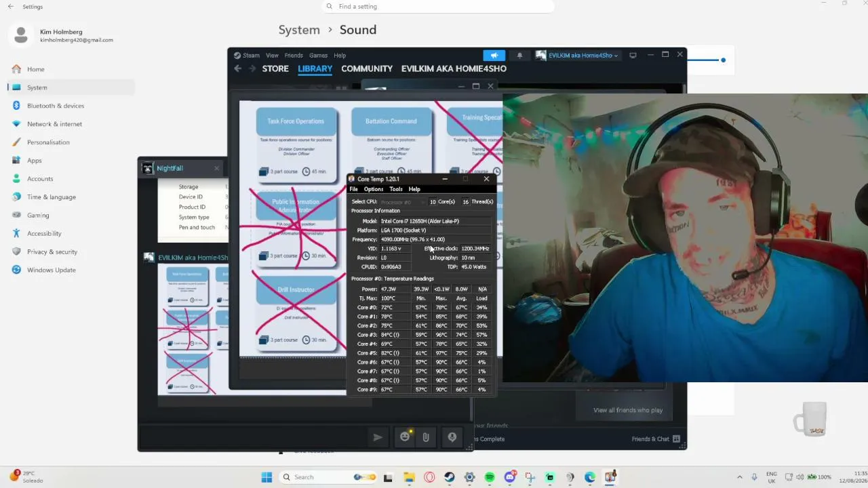Image resolution: width=868 pixels, height=488 pixels.
Task: Open Steam account dropdown EVILKIM aka Homie4Sho
Action: coord(577,56)
